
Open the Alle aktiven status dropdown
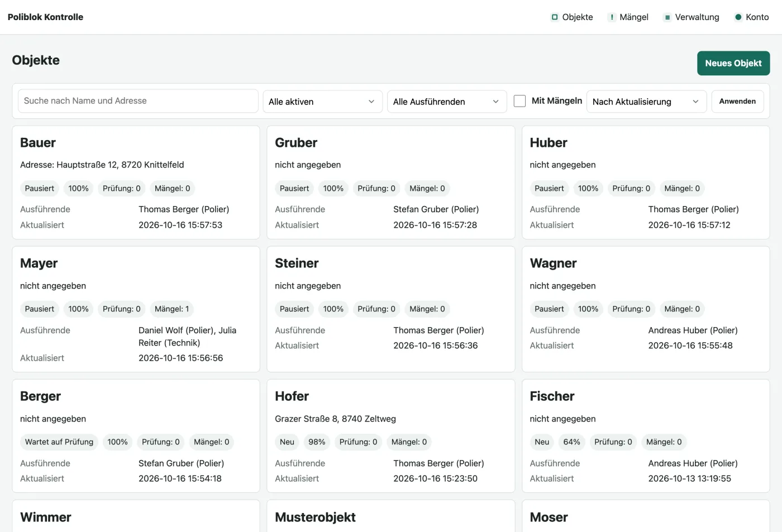pyautogui.click(x=323, y=102)
